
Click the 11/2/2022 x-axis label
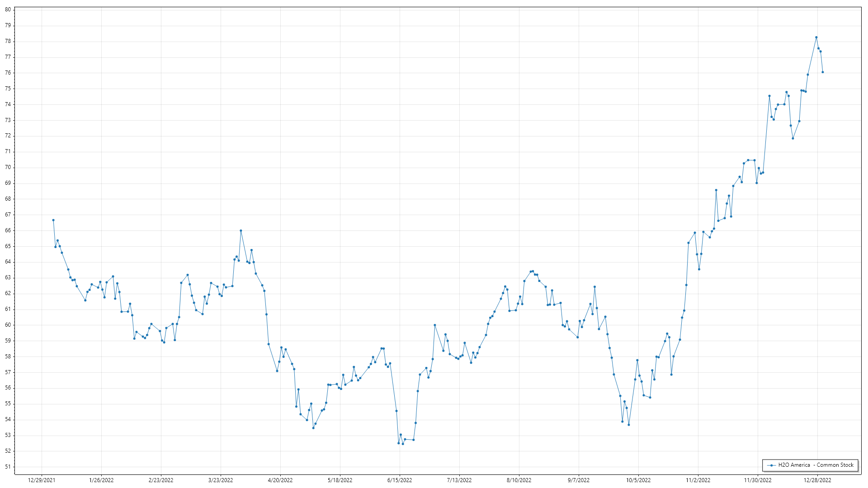click(698, 480)
